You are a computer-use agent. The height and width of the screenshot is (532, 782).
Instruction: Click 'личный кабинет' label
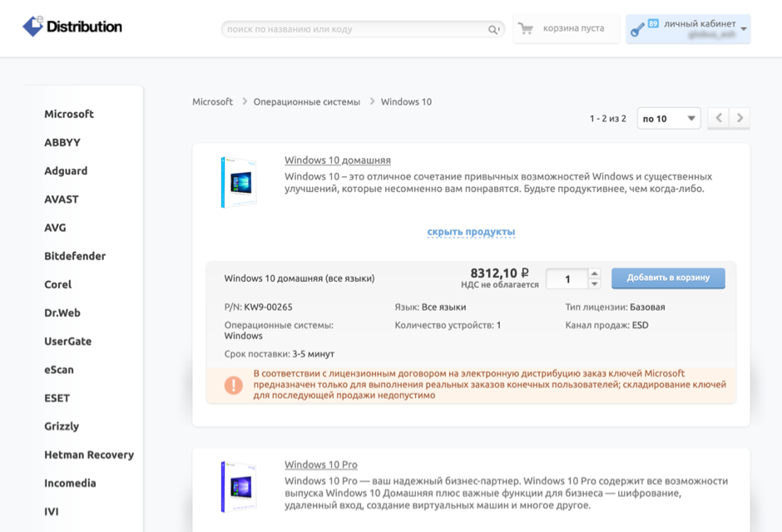pos(700,23)
